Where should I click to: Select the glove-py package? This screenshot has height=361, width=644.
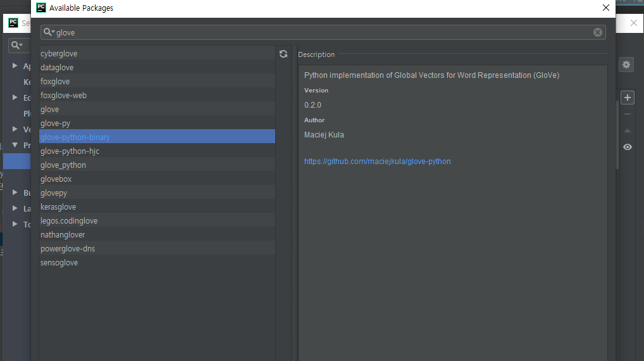click(x=158, y=123)
